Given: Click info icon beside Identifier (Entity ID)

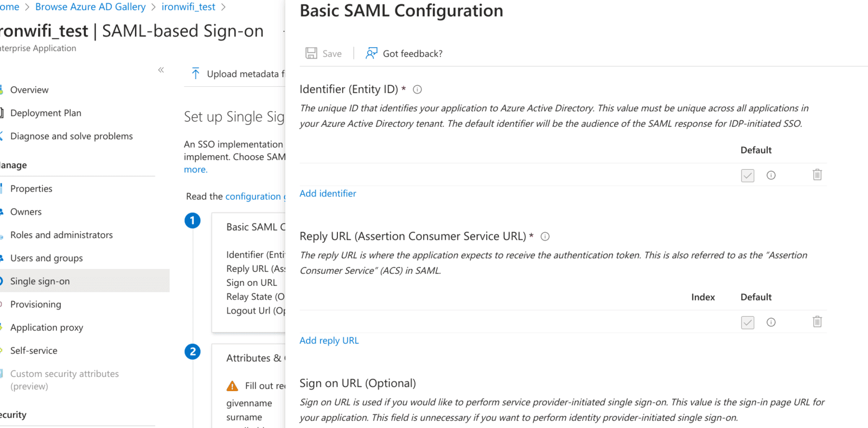Looking at the screenshot, I should click(417, 90).
